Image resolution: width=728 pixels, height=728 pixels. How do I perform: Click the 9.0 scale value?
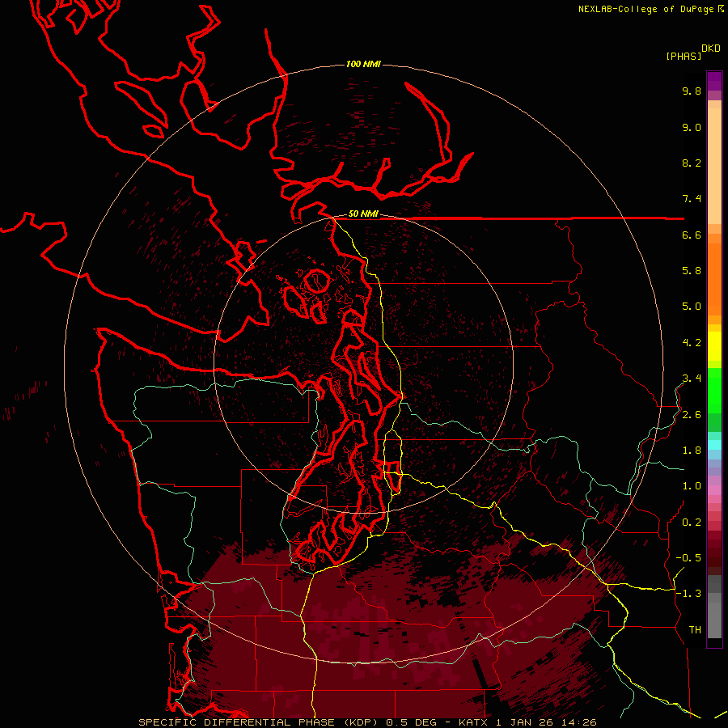[692, 128]
